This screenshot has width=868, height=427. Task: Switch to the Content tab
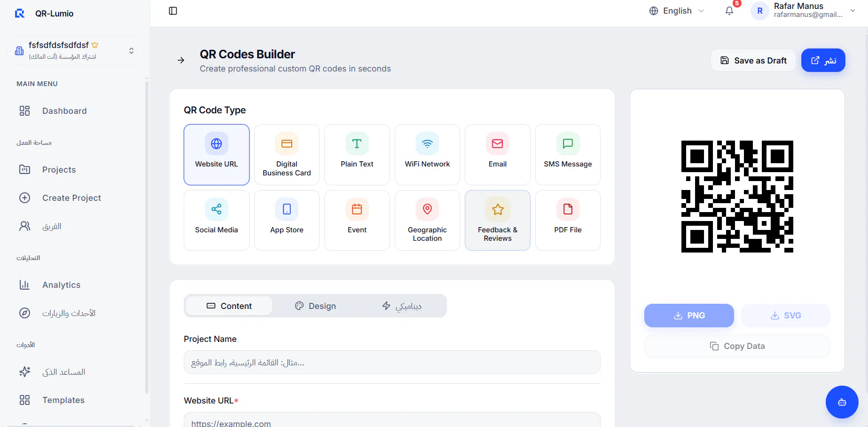pyautogui.click(x=229, y=306)
